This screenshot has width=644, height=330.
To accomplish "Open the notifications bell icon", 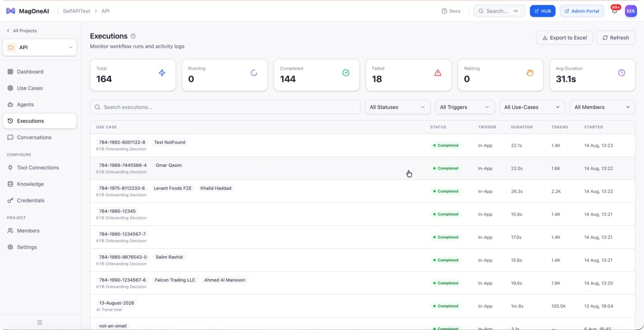I will click(x=614, y=11).
